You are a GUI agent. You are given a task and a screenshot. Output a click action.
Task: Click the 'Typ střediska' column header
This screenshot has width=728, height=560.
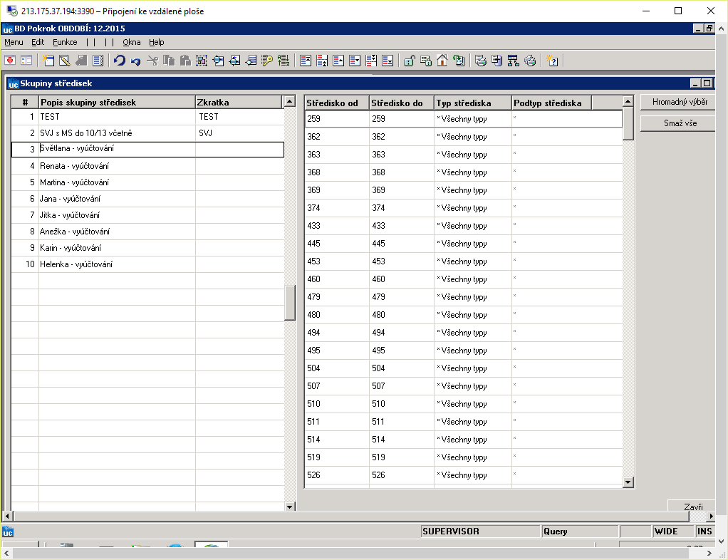point(473,103)
